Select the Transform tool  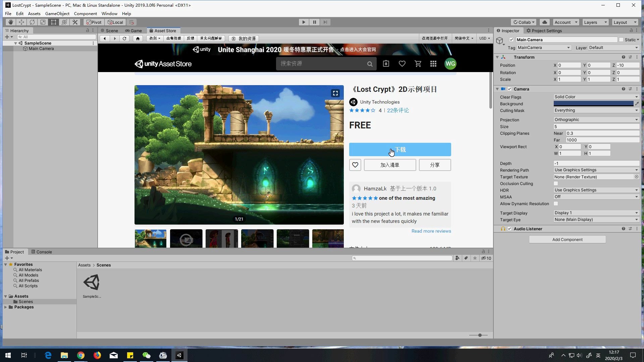64,22
